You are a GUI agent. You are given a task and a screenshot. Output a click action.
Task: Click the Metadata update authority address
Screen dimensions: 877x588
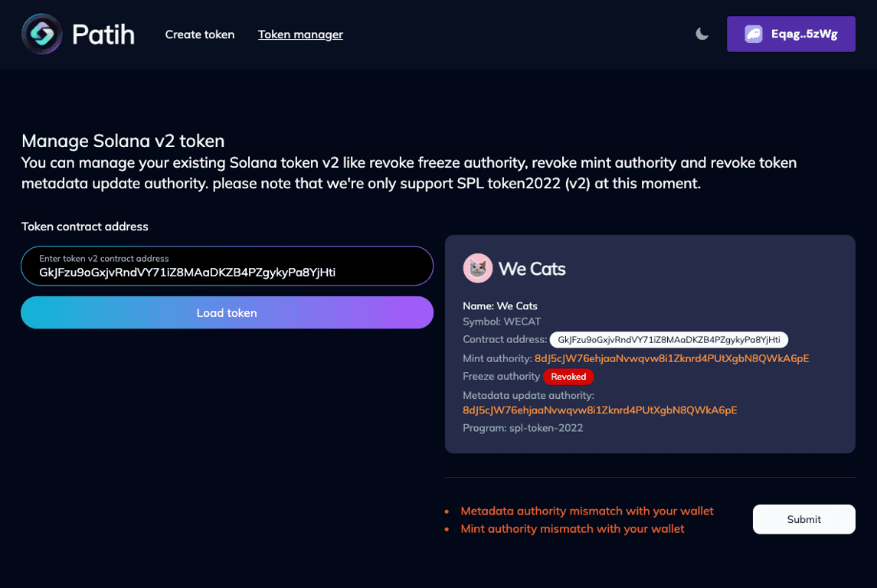[600, 410]
